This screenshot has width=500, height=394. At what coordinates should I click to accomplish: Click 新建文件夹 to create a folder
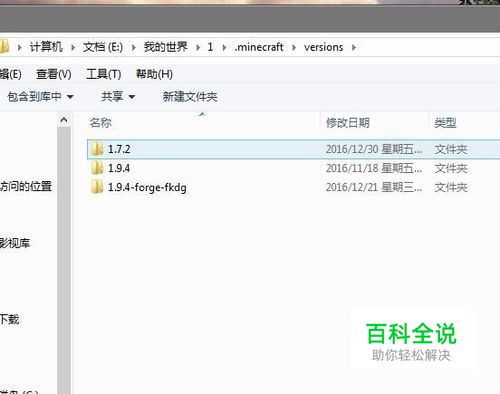pos(190,97)
